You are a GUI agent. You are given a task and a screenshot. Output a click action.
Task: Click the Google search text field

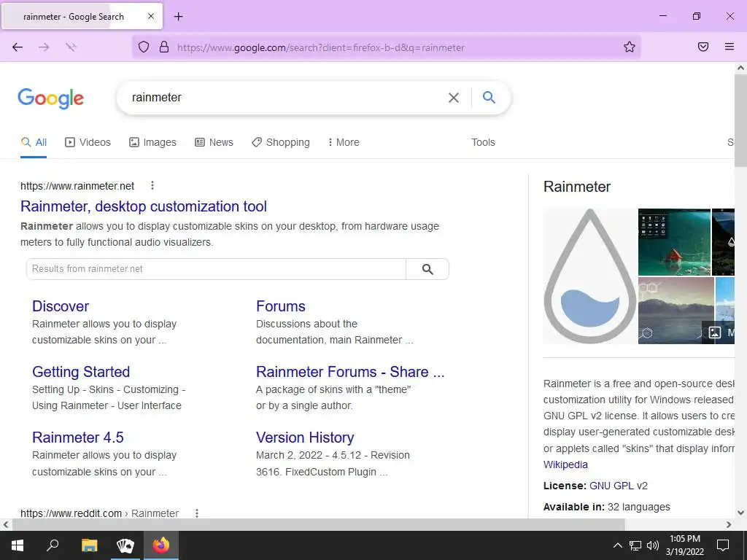pos(286,98)
